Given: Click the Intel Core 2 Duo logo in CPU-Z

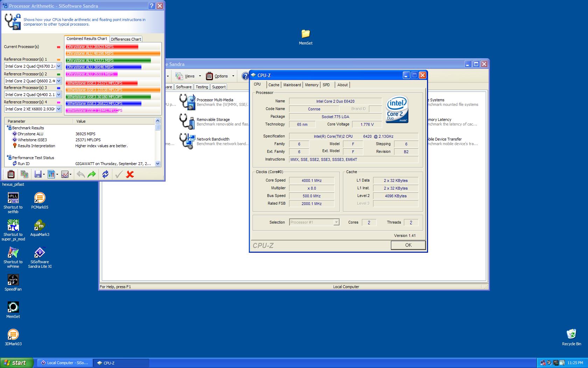Looking at the screenshot, I should point(397,109).
